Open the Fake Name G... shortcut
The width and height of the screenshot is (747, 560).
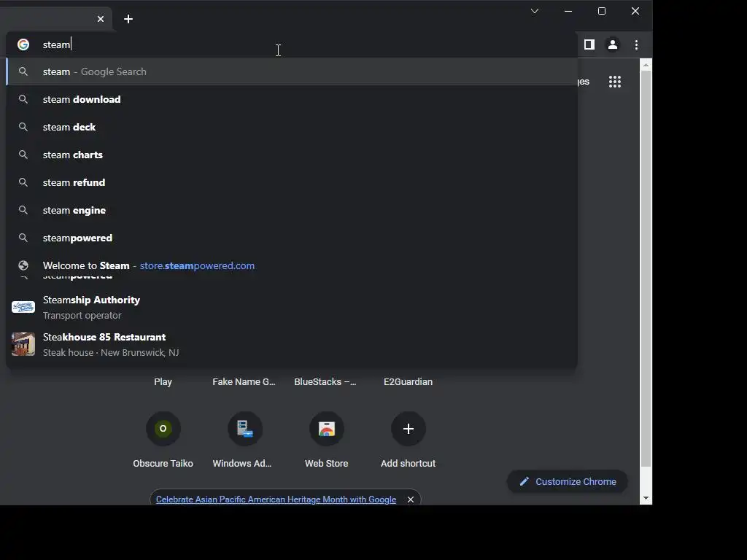(244, 382)
